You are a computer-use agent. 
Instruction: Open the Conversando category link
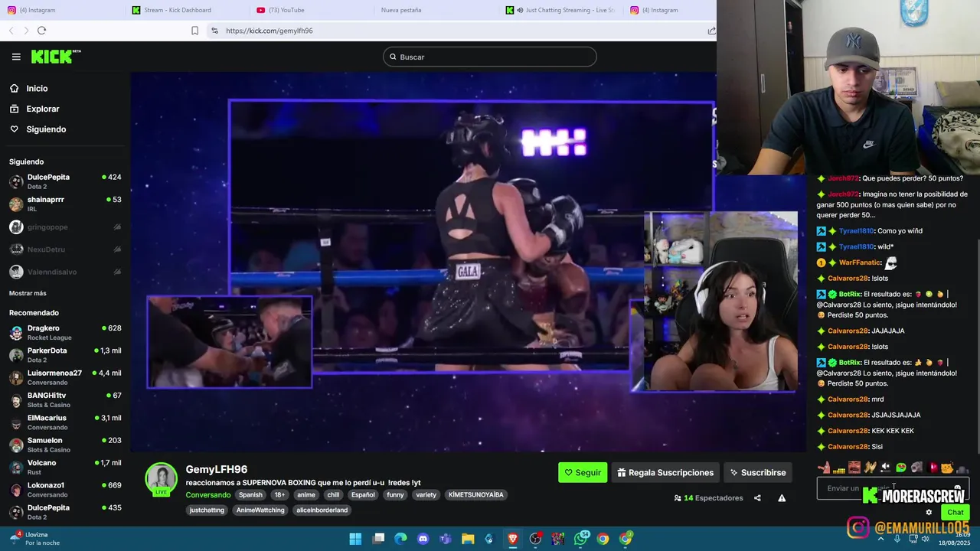coord(207,495)
